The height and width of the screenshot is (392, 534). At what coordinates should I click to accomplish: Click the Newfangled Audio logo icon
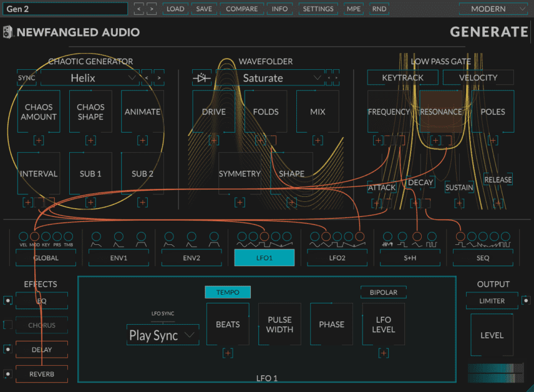tap(7, 32)
